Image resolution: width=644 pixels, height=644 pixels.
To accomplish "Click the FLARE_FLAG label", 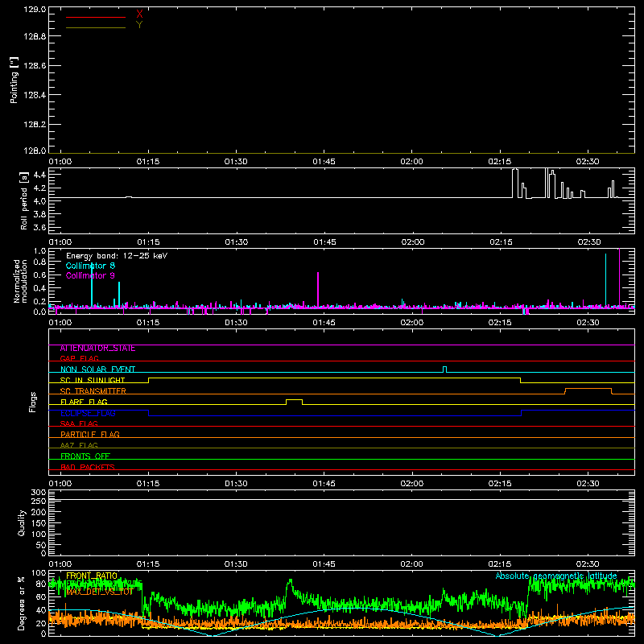I will 84,402.
